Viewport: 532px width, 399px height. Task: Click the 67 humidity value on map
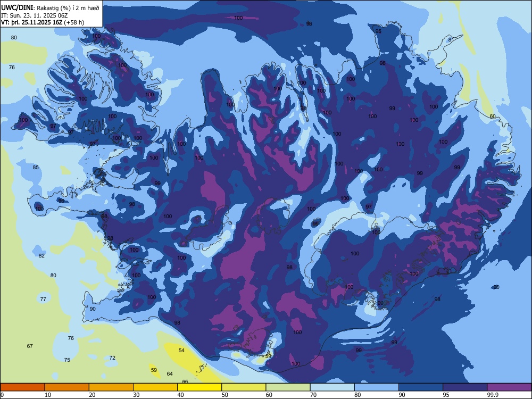click(30, 346)
